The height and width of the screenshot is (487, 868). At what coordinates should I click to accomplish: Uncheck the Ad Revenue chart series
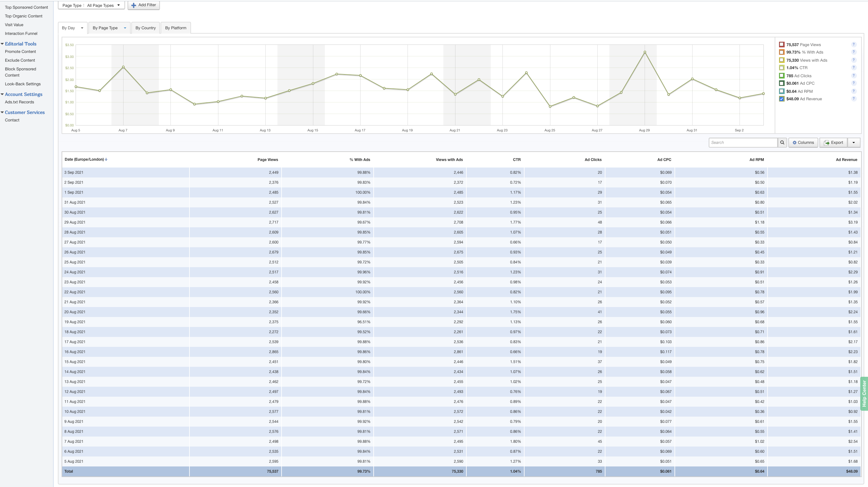pos(782,99)
